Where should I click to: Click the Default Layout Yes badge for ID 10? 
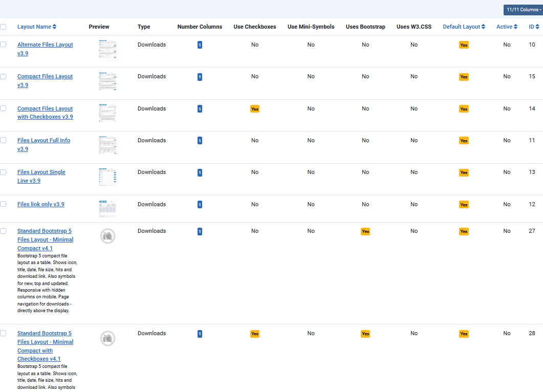(464, 45)
